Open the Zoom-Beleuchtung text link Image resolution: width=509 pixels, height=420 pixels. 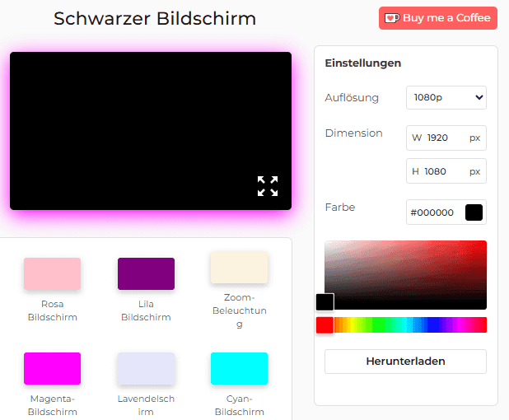pos(239,311)
